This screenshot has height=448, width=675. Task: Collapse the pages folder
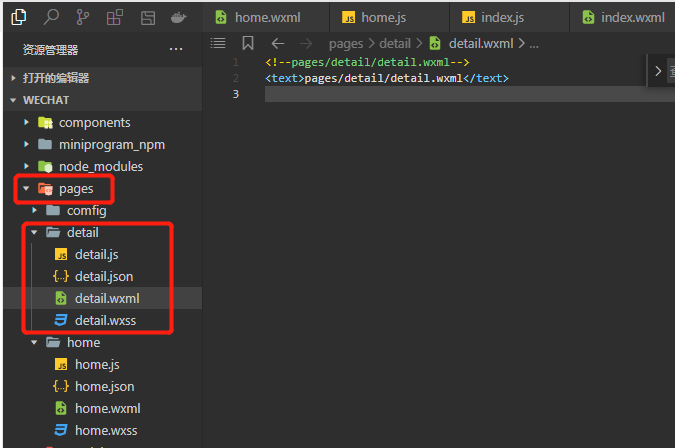point(27,188)
